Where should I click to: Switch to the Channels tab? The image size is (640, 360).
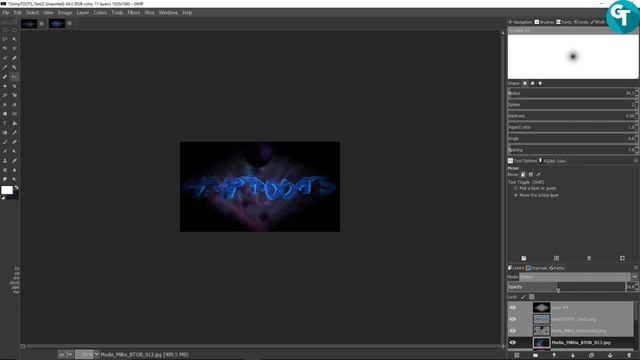(536, 268)
